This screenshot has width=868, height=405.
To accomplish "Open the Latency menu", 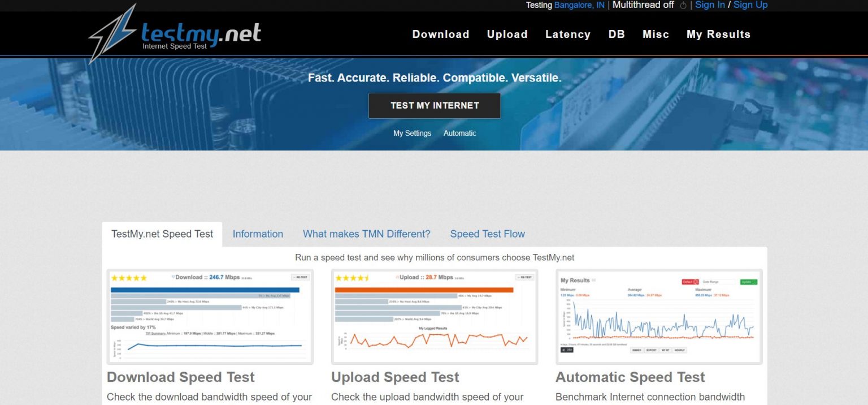I will [x=567, y=34].
